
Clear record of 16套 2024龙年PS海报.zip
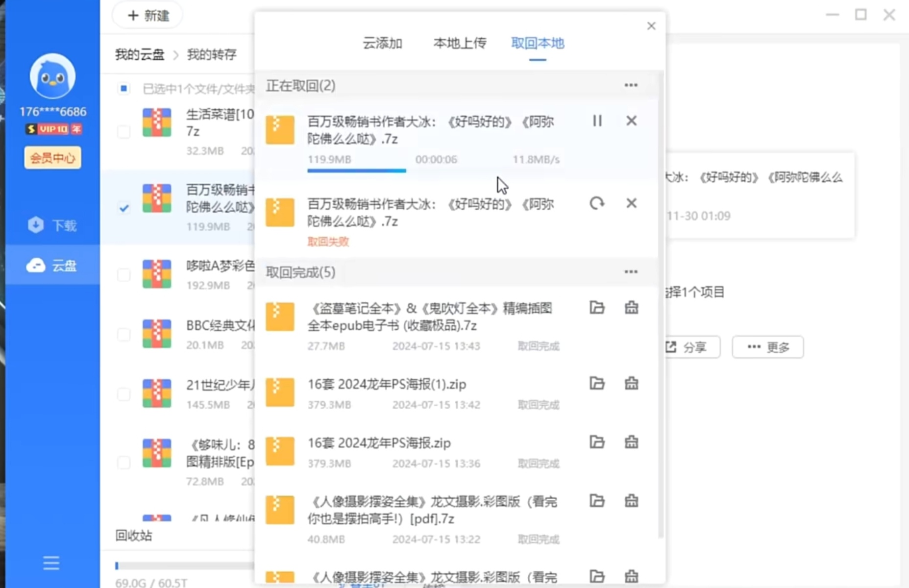coord(631,442)
